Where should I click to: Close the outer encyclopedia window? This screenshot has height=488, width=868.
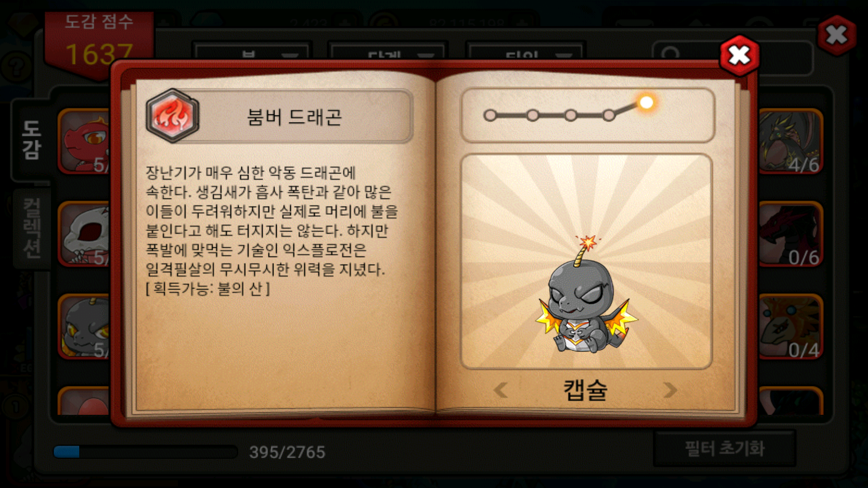pyautogui.click(x=836, y=36)
